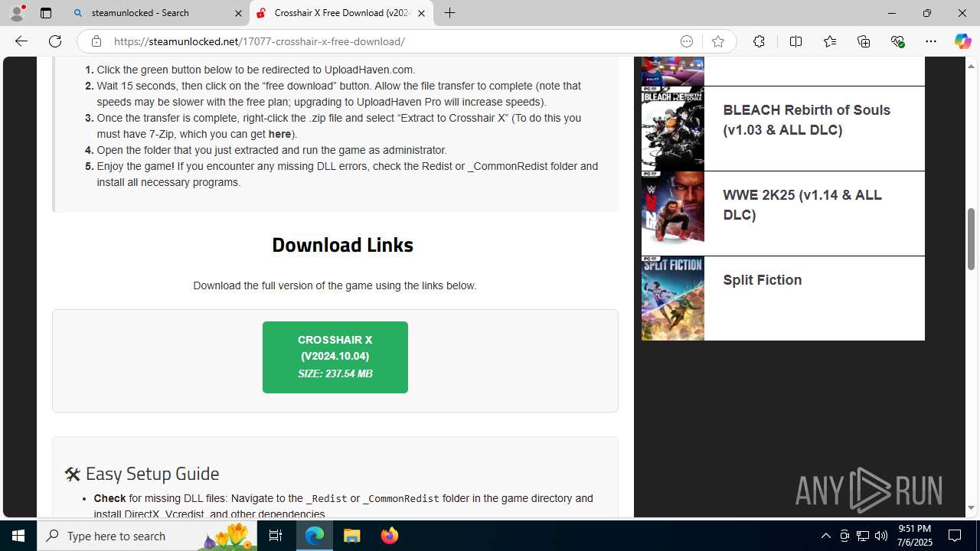Open the tab actions menu icon

coord(46,13)
